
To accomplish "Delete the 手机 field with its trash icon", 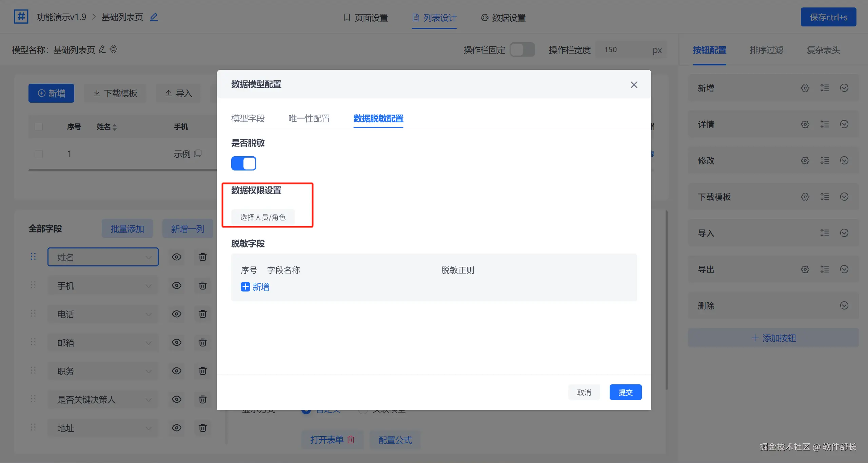I will [x=202, y=286].
